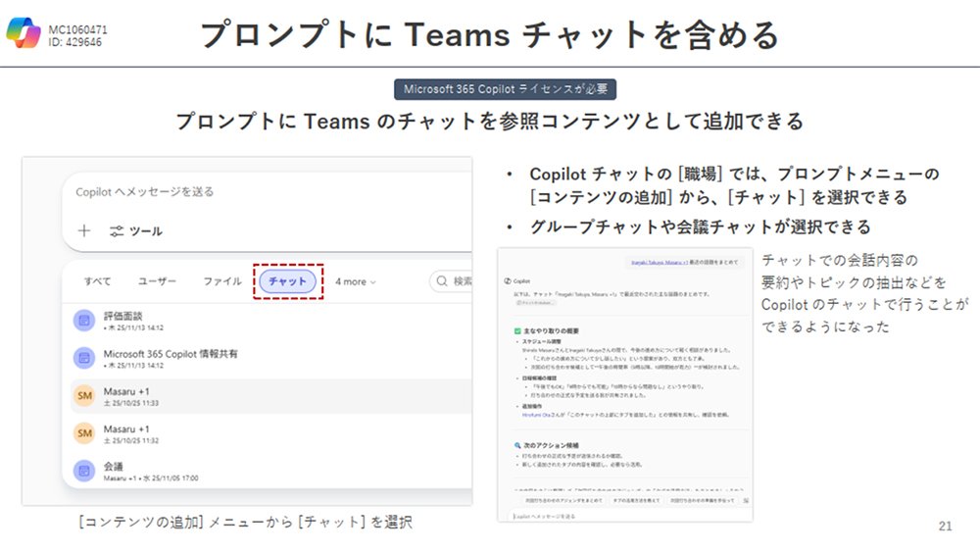Select the すべて tab
980x552 pixels.
97,281
